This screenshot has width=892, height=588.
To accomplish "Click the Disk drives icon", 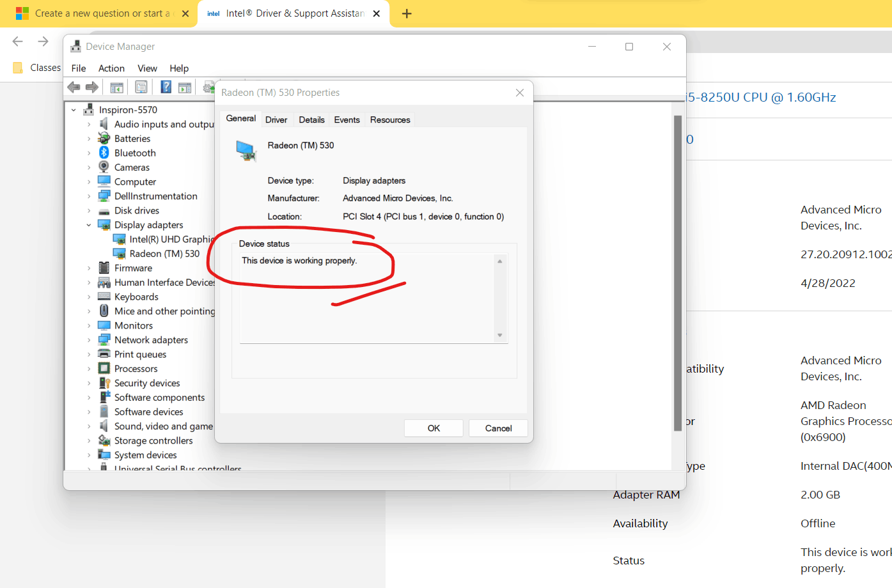I will tap(104, 211).
